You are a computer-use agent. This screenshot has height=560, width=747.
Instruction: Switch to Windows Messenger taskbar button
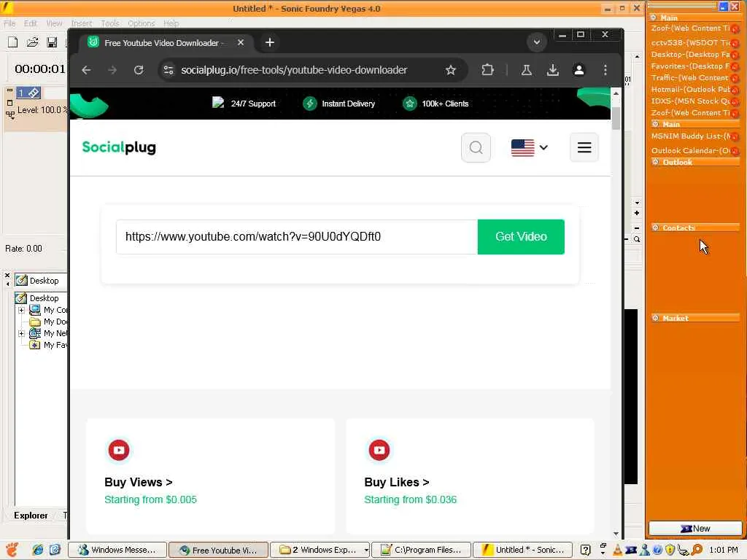point(117,550)
